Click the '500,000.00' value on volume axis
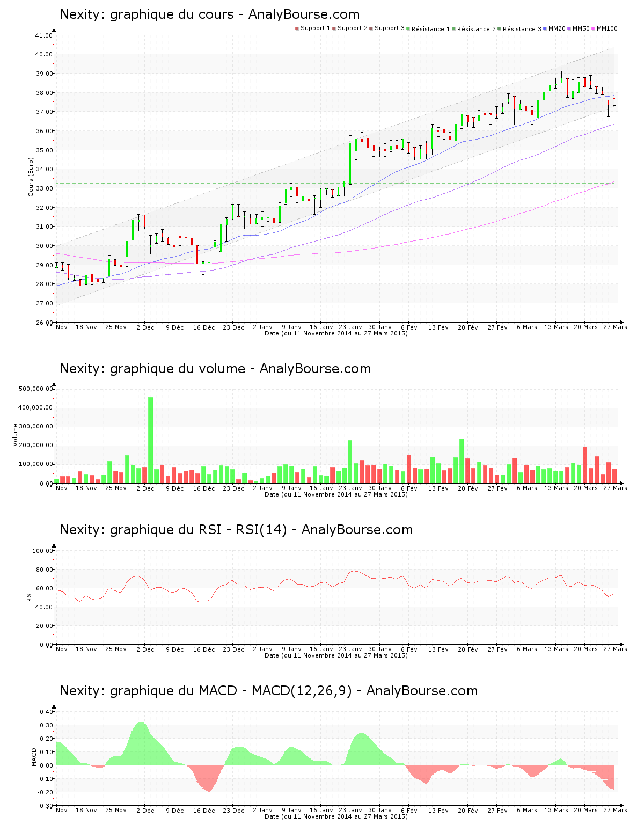The image size is (644, 832). (36, 389)
